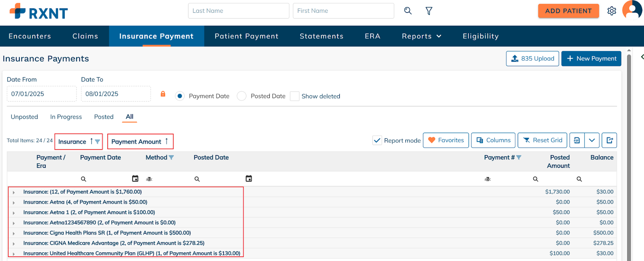Select the Payment Date radio button

pyautogui.click(x=180, y=96)
